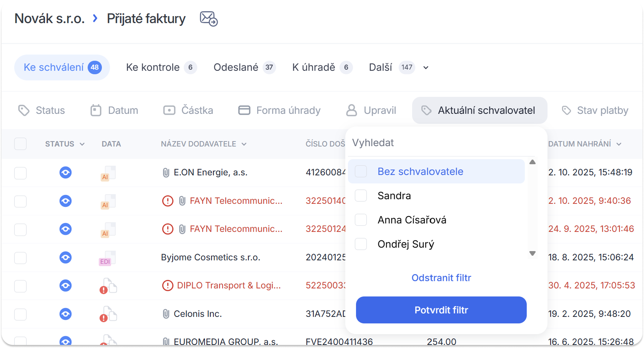Tick the Sandra approver checkbox
The image size is (644, 348).
[x=361, y=196]
